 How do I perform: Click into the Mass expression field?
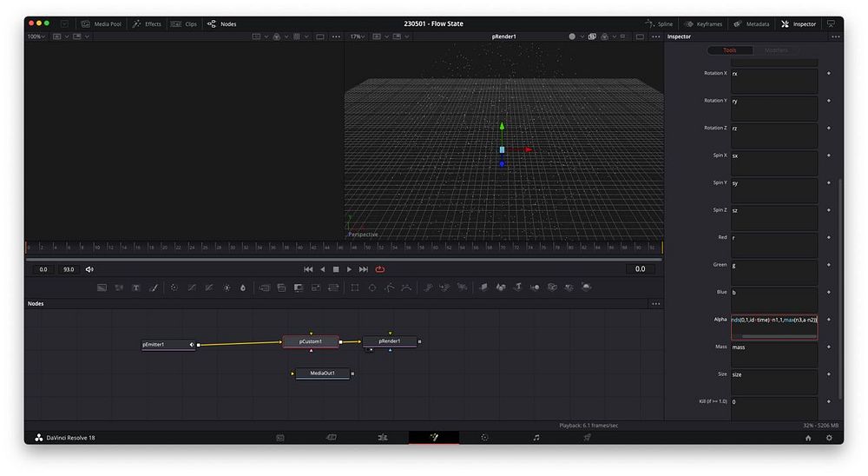[x=773, y=354]
